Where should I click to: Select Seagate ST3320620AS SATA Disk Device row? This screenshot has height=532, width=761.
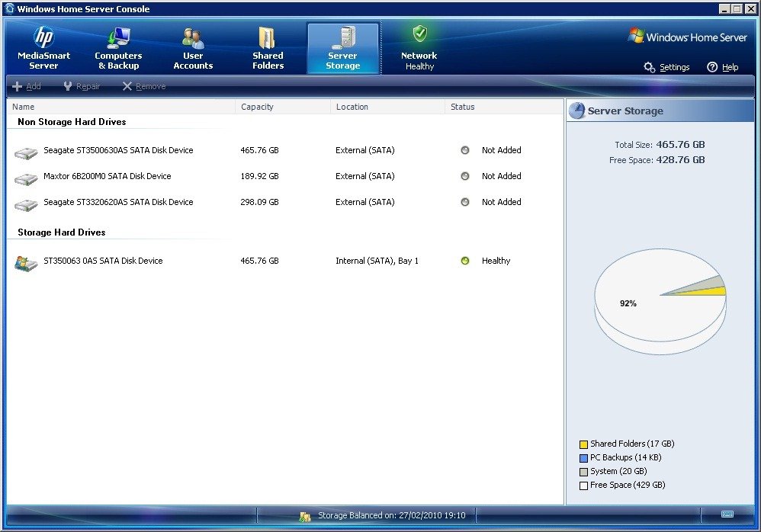tap(285, 202)
